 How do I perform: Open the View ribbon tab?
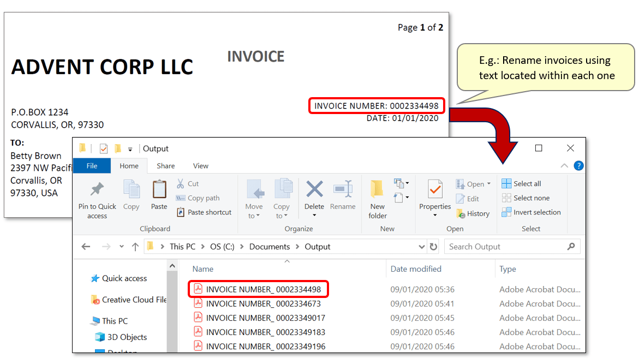200,165
